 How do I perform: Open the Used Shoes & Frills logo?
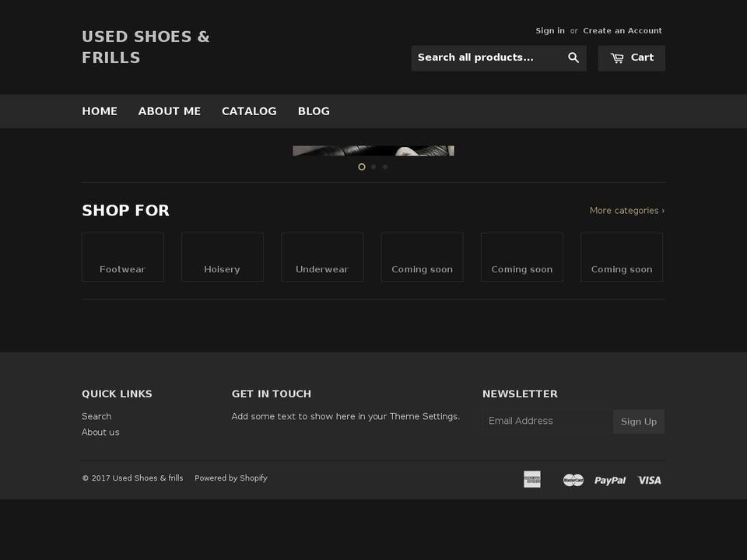pyautogui.click(x=146, y=47)
